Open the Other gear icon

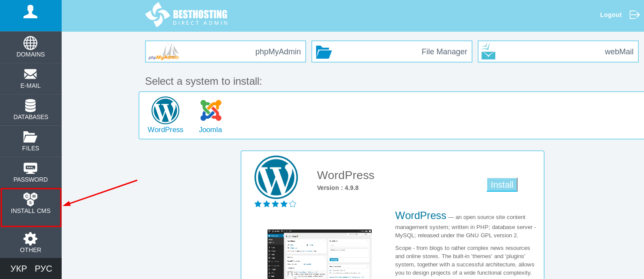30,239
